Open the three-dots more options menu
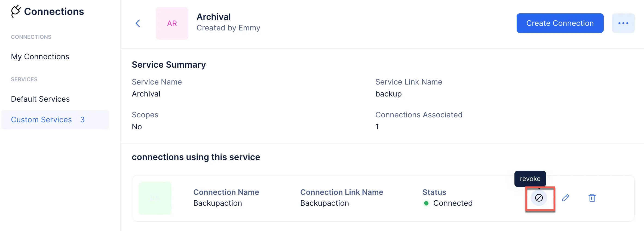The height and width of the screenshot is (231, 644). (623, 23)
